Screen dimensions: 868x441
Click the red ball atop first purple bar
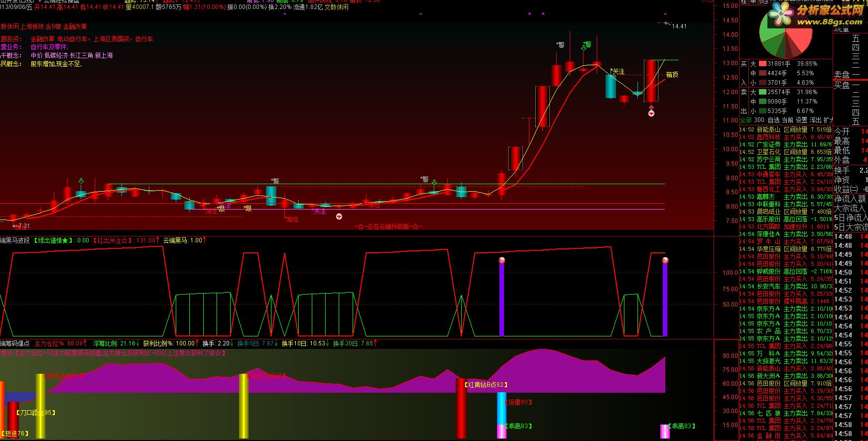coord(502,260)
